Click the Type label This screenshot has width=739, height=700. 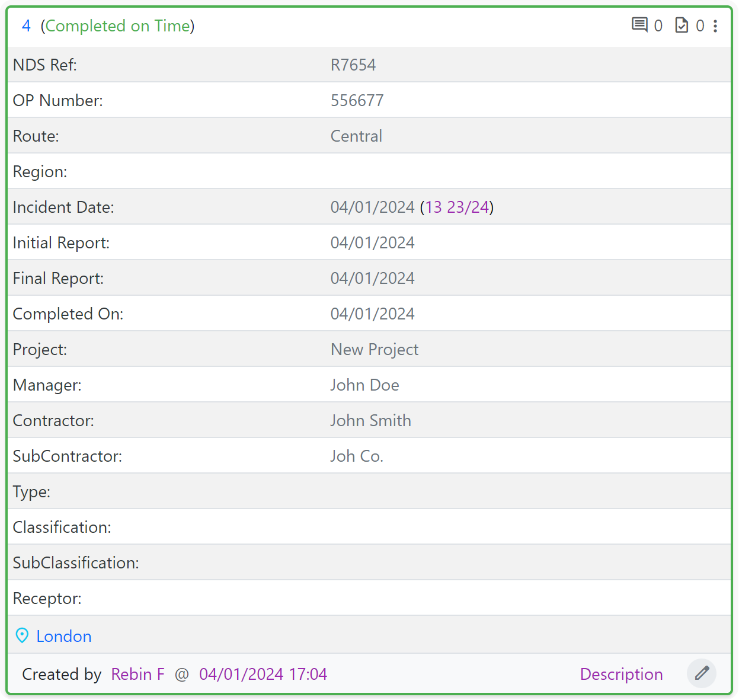31,491
